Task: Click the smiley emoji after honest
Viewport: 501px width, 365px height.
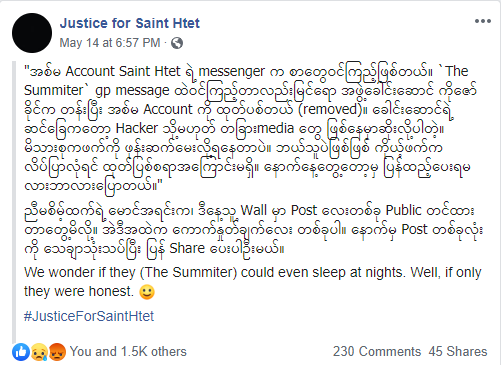Action: point(147,292)
